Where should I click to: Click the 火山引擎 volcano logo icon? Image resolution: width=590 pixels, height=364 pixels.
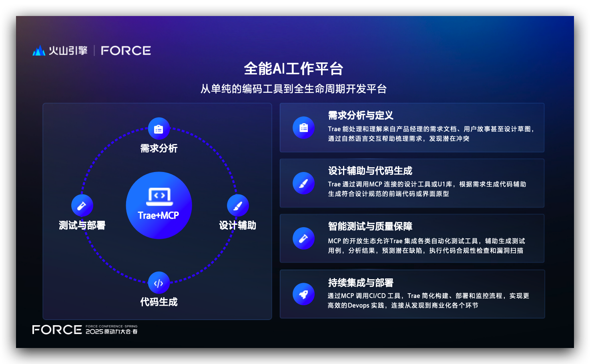pos(39,51)
